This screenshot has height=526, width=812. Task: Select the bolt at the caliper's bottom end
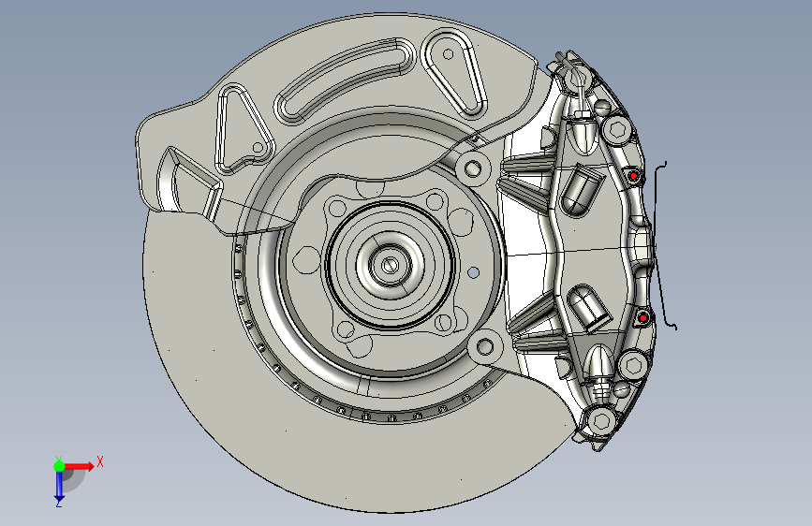click(x=601, y=420)
